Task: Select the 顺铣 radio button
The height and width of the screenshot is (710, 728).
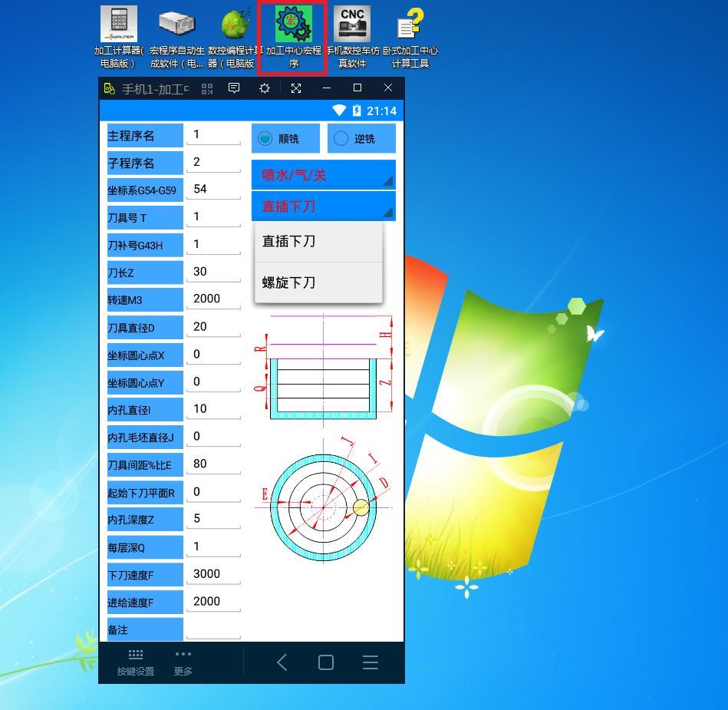Action: pos(285,138)
